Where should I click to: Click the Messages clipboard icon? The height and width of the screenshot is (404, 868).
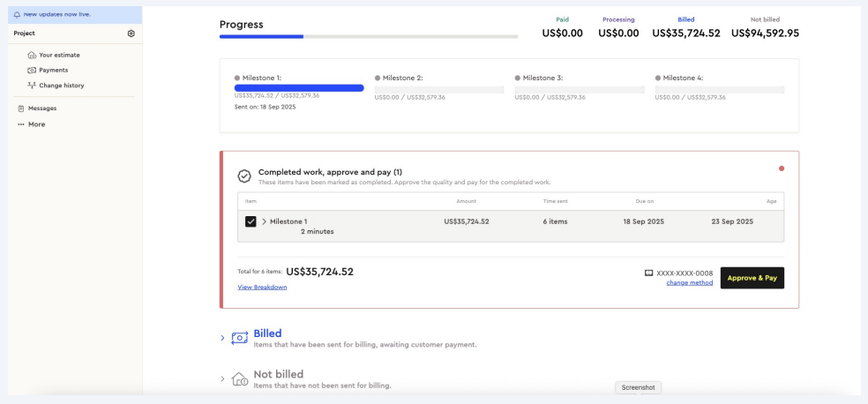[20, 108]
